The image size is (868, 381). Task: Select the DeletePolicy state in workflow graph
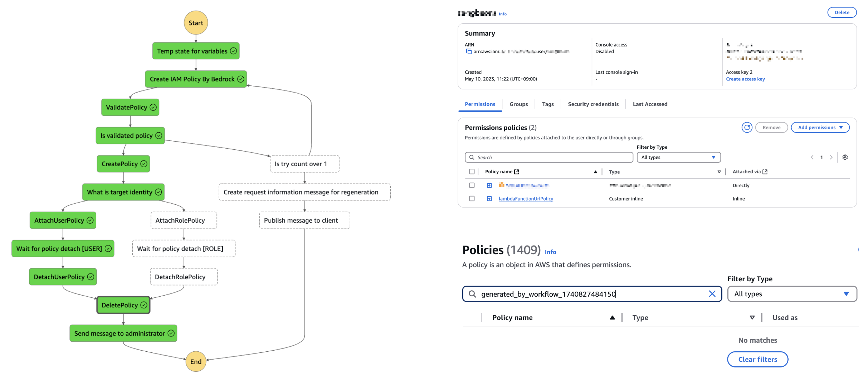pyautogui.click(x=123, y=305)
